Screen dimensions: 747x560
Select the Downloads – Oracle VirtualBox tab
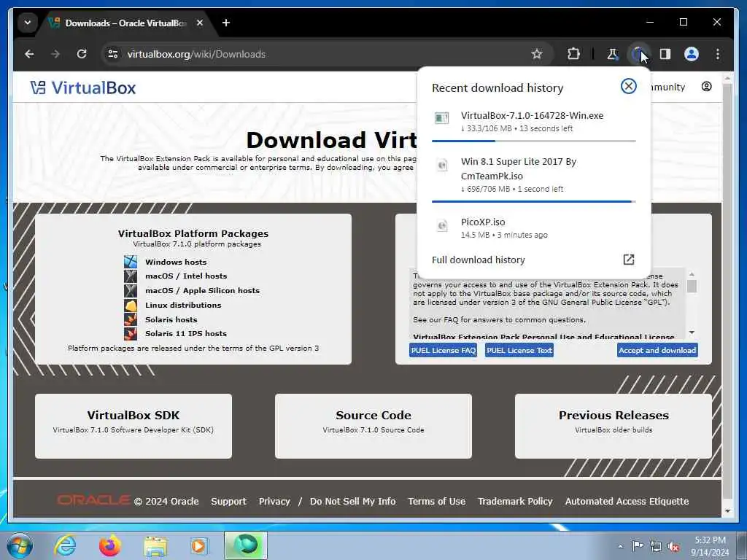click(x=127, y=23)
